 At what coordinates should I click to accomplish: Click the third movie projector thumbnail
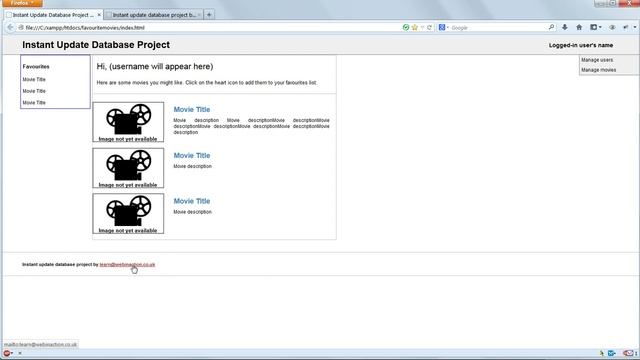(128, 214)
